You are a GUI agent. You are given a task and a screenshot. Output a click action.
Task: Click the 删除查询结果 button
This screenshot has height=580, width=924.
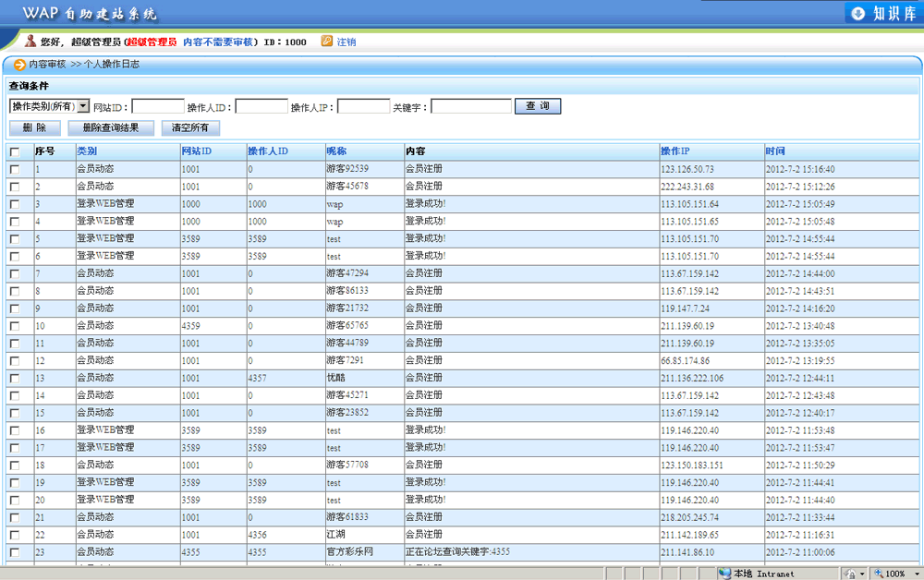coord(111,127)
